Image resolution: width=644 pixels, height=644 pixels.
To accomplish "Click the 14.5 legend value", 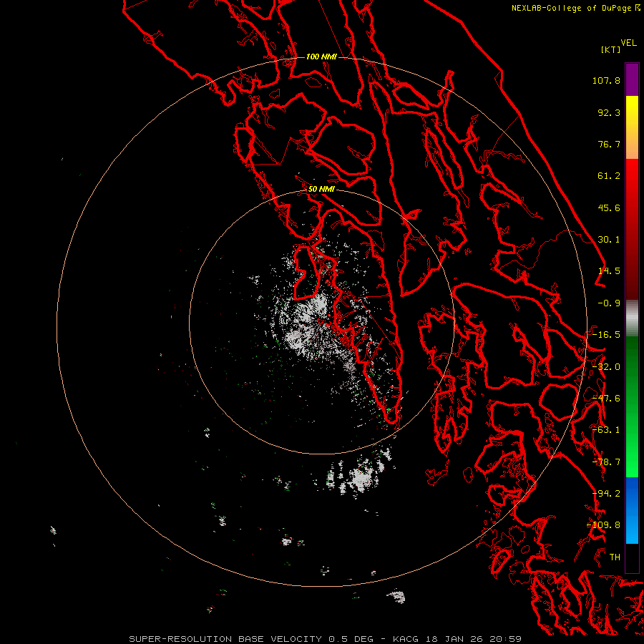I will 609,271.
